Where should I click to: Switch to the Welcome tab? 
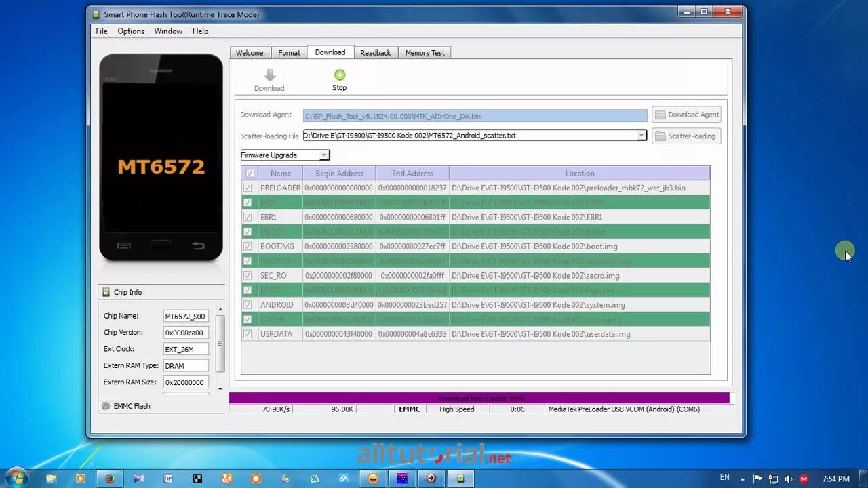250,53
